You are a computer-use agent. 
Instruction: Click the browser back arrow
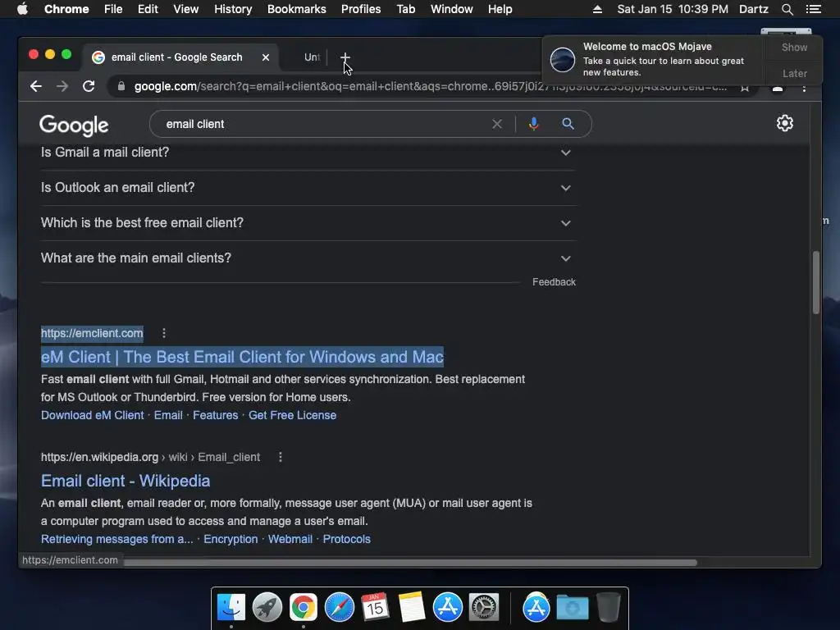click(x=36, y=86)
